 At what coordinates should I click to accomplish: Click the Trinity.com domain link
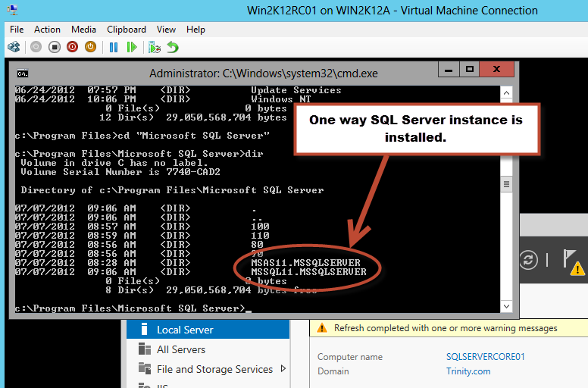(x=468, y=371)
